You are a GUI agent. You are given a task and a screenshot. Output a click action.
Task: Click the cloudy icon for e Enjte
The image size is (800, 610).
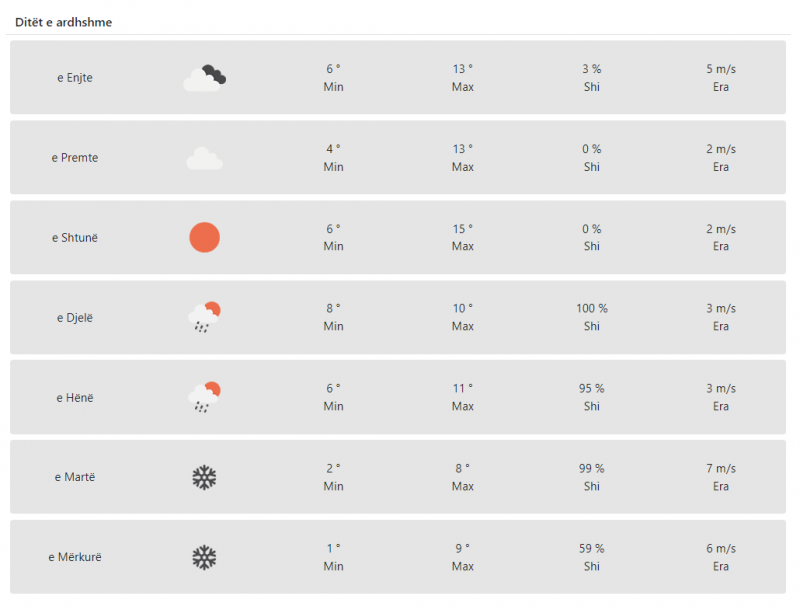(x=205, y=78)
